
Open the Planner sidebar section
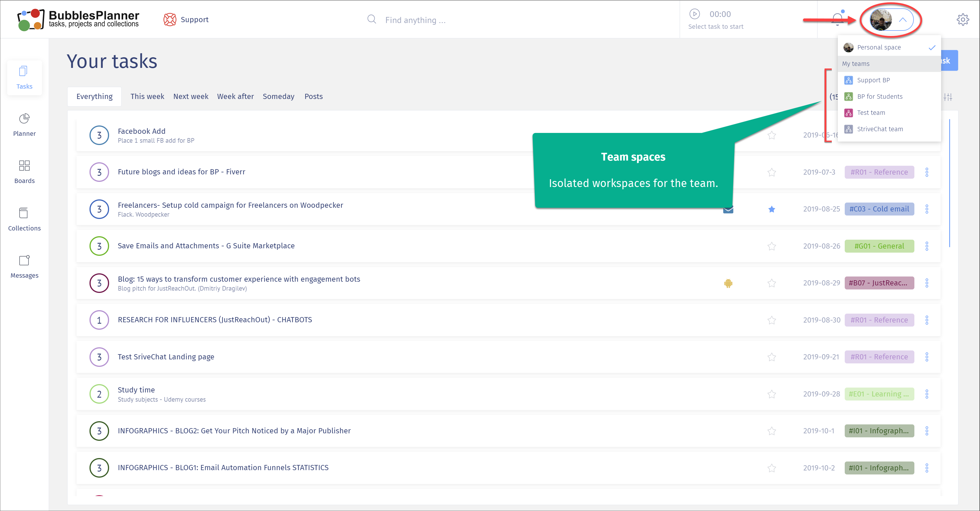[24, 125]
